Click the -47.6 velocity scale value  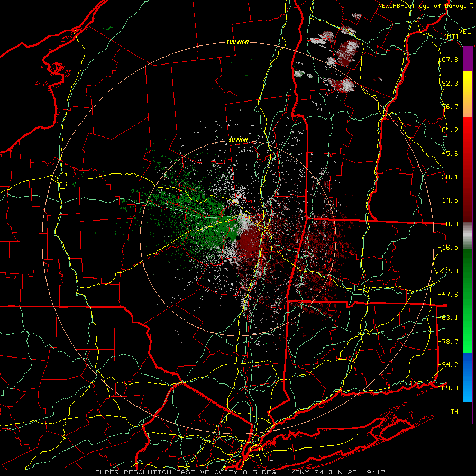tap(448, 295)
